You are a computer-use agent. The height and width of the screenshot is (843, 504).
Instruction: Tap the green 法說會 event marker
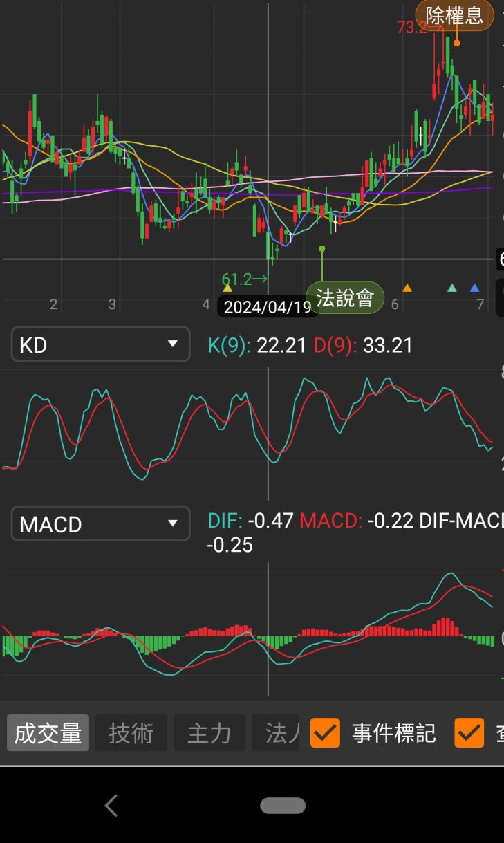[344, 298]
